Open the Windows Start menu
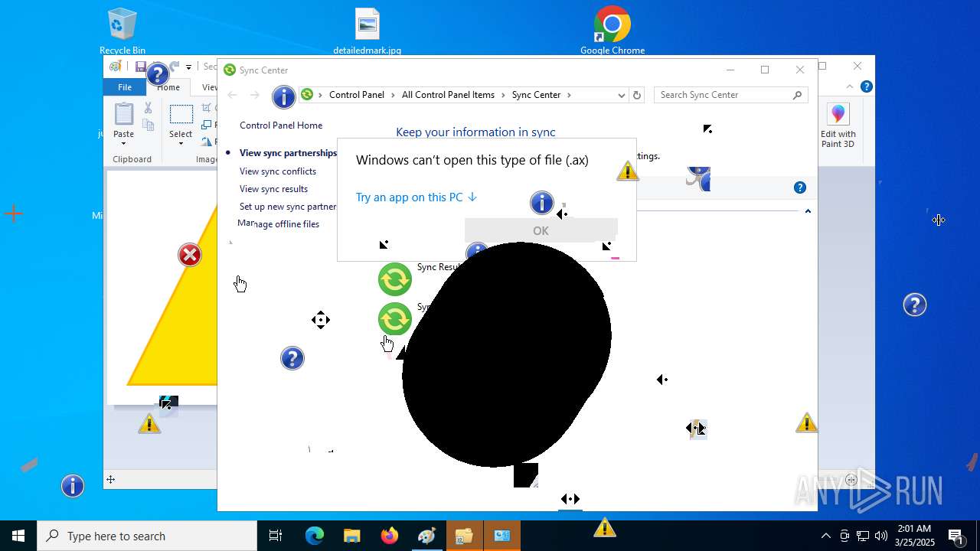 18,536
